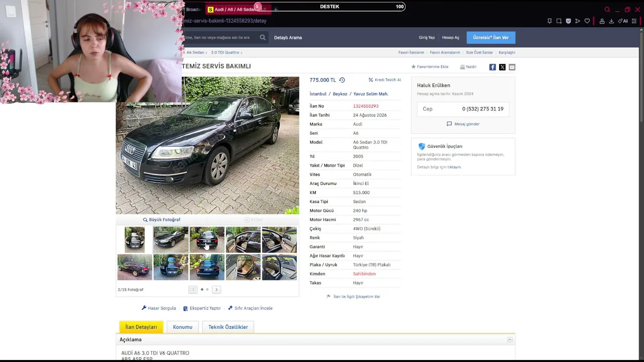644x362 pixels.
Task: Click Favorilerime Ekle link
Action: pos(430,67)
